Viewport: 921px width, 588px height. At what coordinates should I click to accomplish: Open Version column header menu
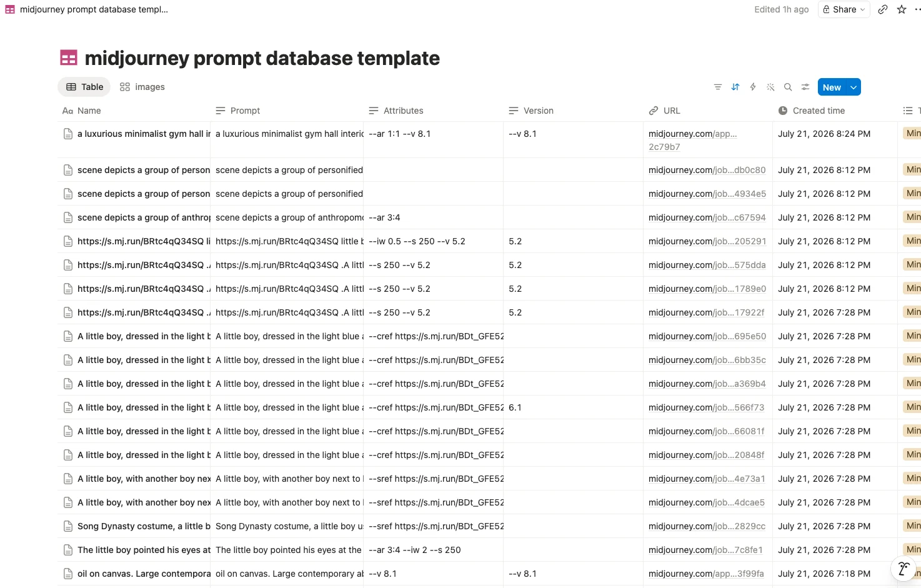574,111
